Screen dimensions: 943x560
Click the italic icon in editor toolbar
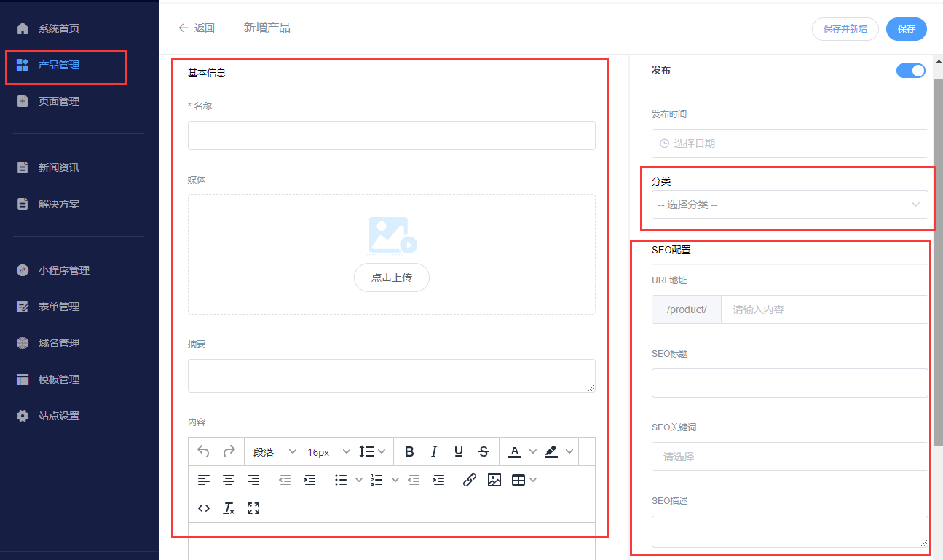[434, 451]
